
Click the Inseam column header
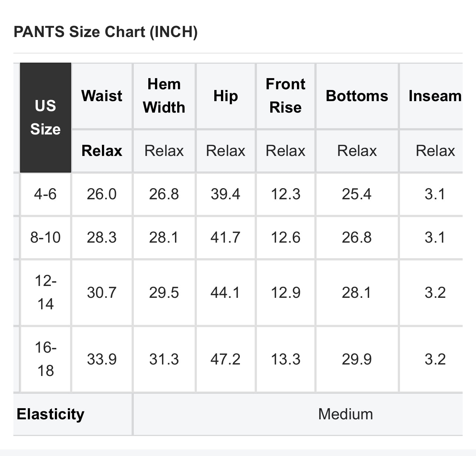click(435, 96)
